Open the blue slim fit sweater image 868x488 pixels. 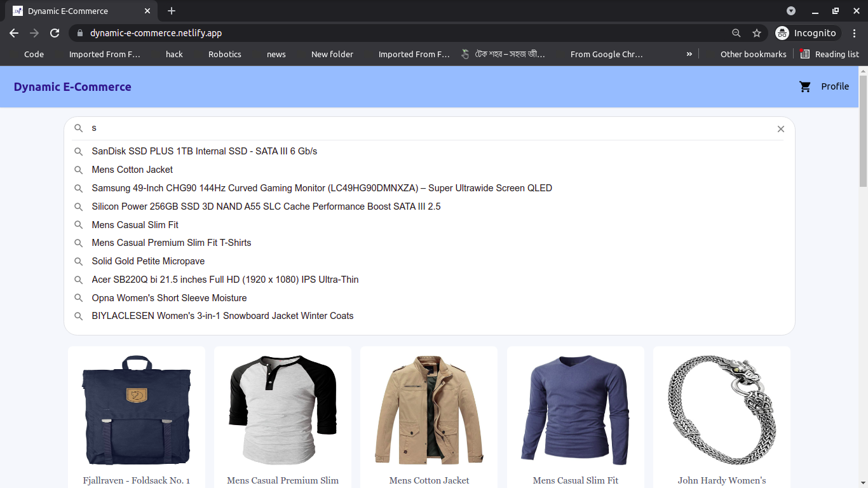click(x=576, y=410)
